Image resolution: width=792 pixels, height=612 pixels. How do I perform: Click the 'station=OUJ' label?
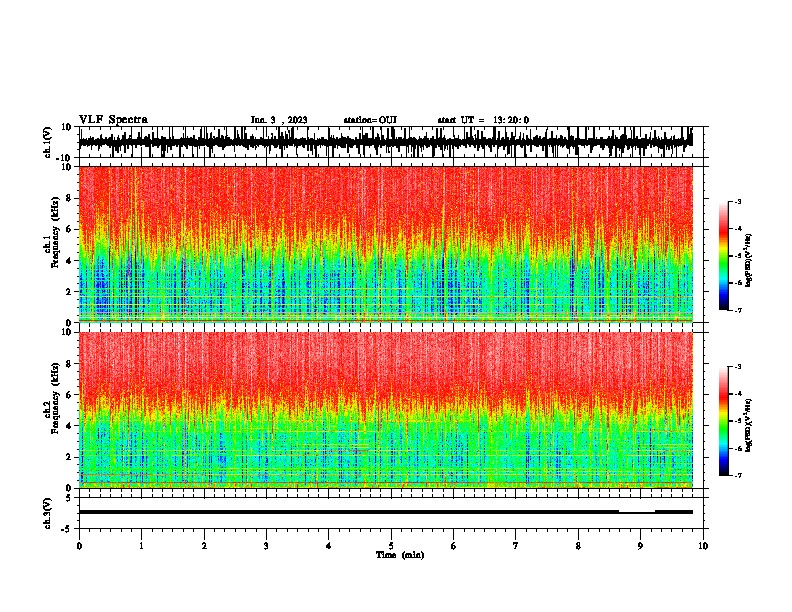370,120
